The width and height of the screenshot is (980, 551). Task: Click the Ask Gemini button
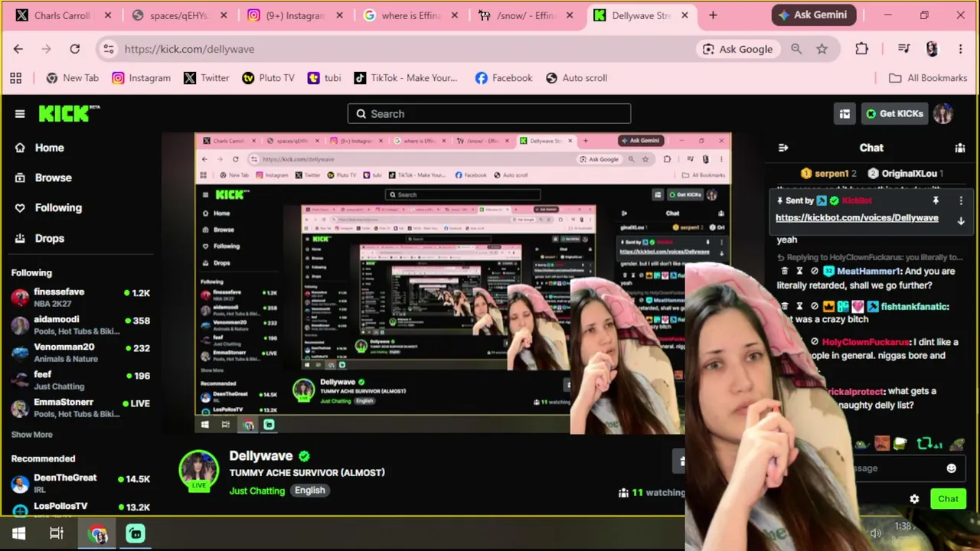pyautogui.click(x=812, y=15)
